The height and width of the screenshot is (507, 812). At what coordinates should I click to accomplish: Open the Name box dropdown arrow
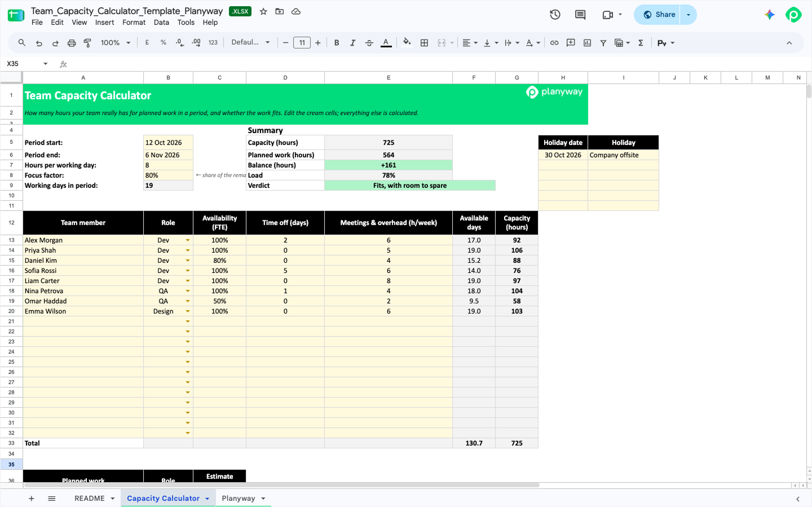[x=46, y=64]
